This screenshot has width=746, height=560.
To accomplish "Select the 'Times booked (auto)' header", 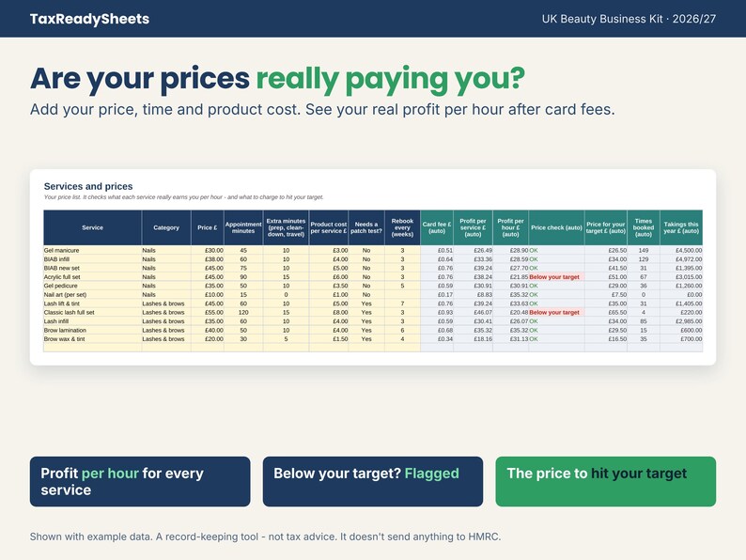I will (644, 227).
